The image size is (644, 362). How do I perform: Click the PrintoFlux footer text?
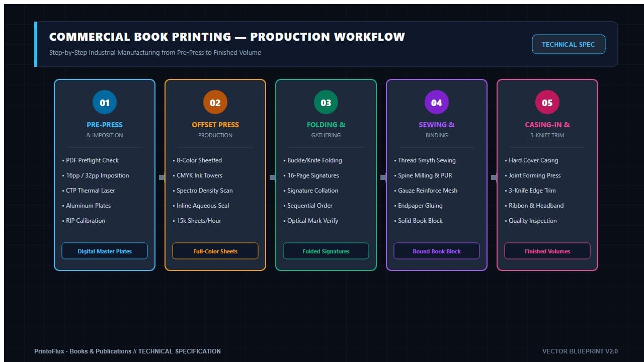click(x=127, y=351)
